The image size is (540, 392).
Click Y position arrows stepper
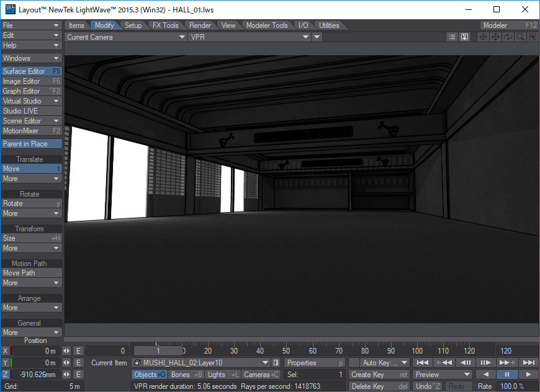tap(66, 363)
